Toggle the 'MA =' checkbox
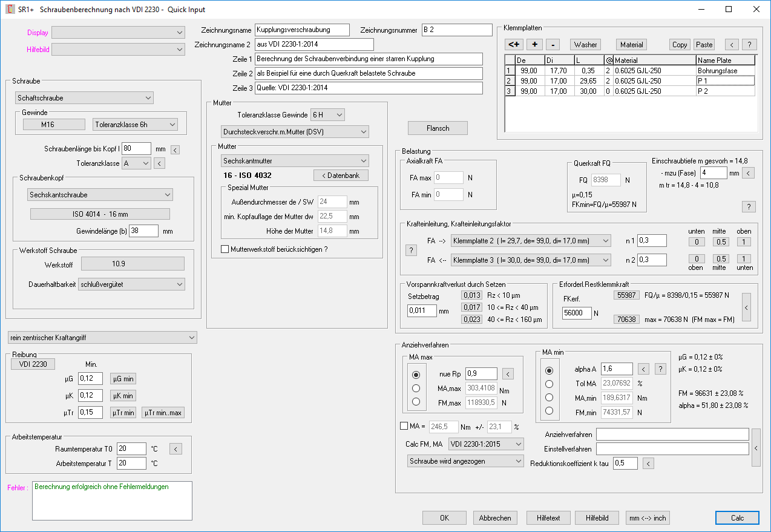This screenshot has width=771, height=532. point(404,426)
